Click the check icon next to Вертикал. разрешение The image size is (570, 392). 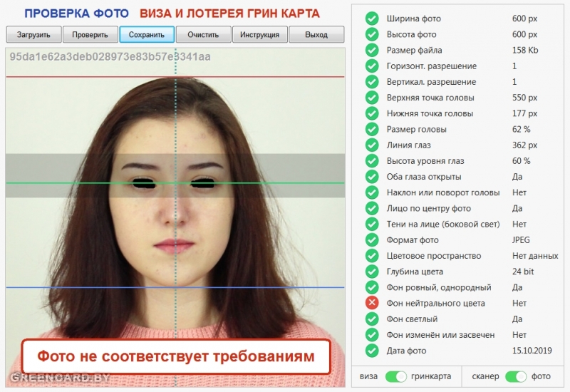pyautogui.click(x=372, y=82)
